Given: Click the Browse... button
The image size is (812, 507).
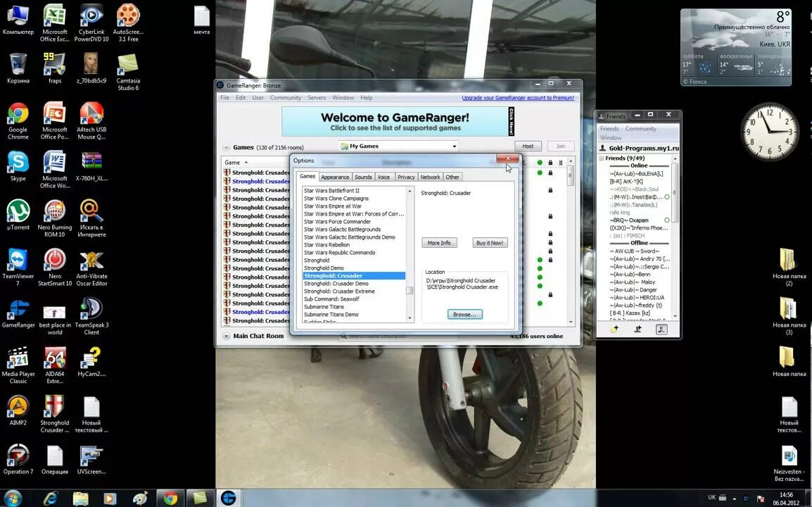Looking at the screenshot, I should pos(464,314).
